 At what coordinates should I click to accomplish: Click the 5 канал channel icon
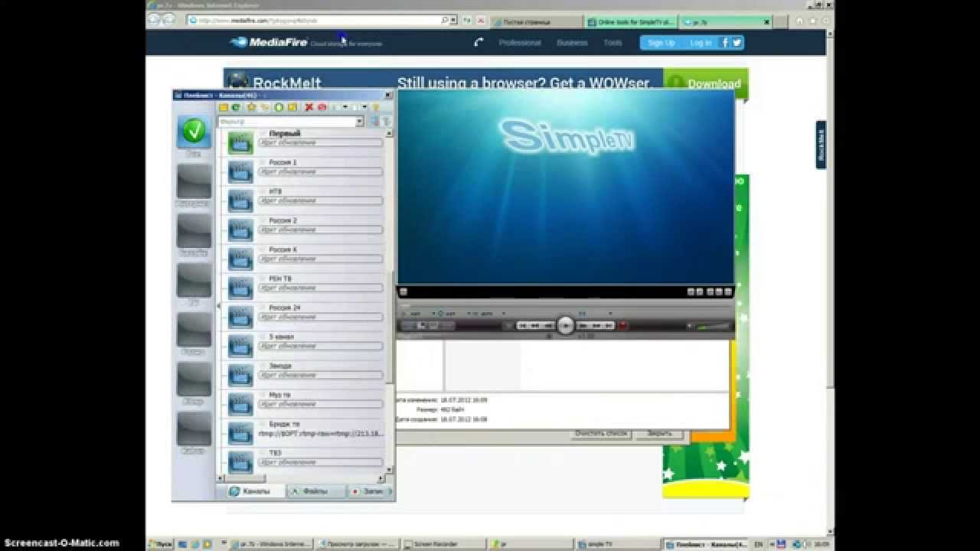(240, 346)
